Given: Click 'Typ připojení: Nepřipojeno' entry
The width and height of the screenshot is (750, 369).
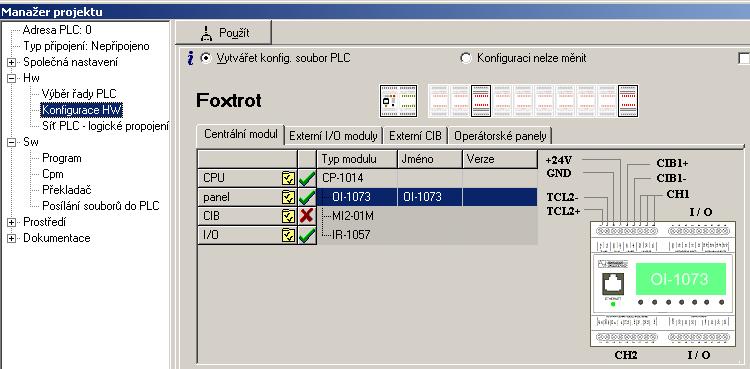Looking at the screenshot, I should pos(86,46).
